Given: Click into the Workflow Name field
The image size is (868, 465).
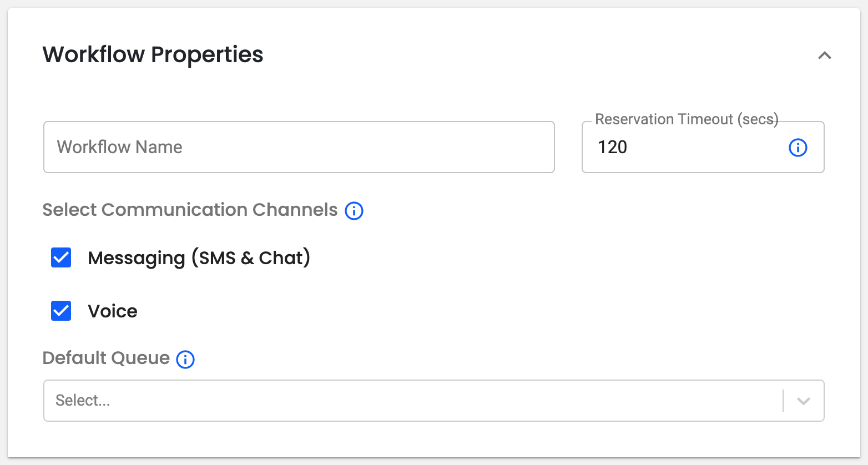Looking at the screenshot, I should (299, 147).
